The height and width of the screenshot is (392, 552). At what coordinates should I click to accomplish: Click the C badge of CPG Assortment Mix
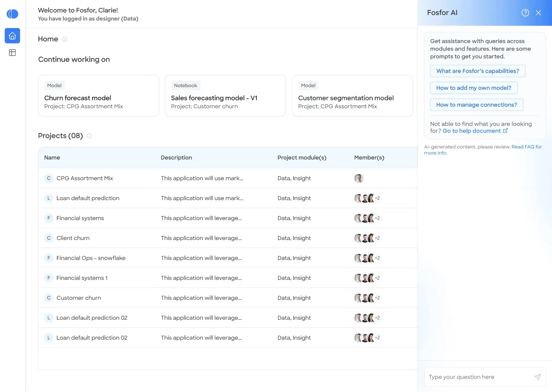pyautogui.click(x=49, y=178)
